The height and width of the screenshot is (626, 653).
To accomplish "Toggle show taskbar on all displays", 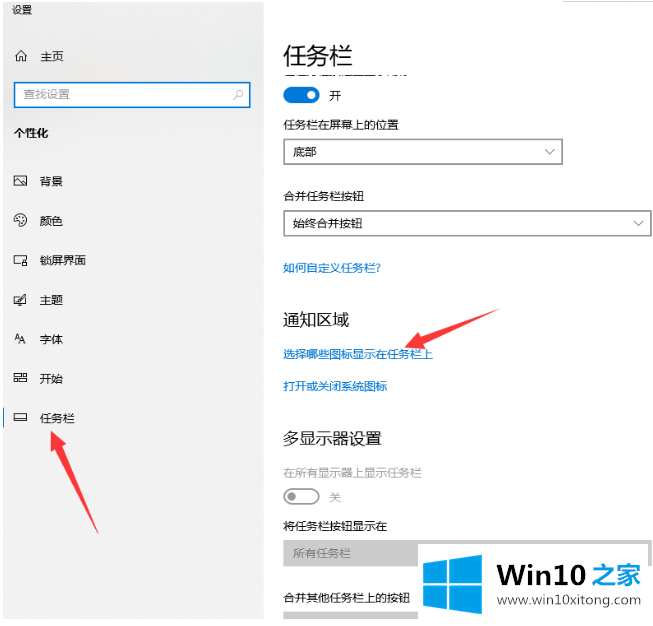I will [301, 497].
